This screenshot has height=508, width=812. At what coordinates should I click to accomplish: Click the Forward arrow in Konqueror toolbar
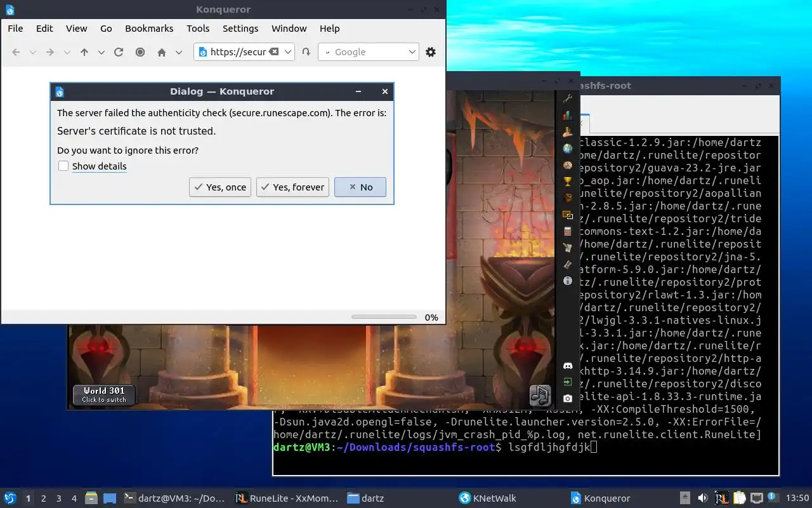(x=50, y=52)
